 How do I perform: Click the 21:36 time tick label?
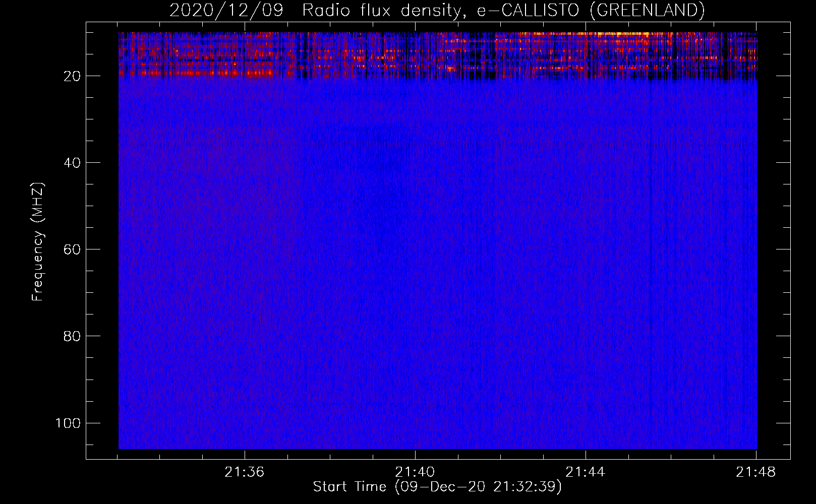[x=245, y=472]
